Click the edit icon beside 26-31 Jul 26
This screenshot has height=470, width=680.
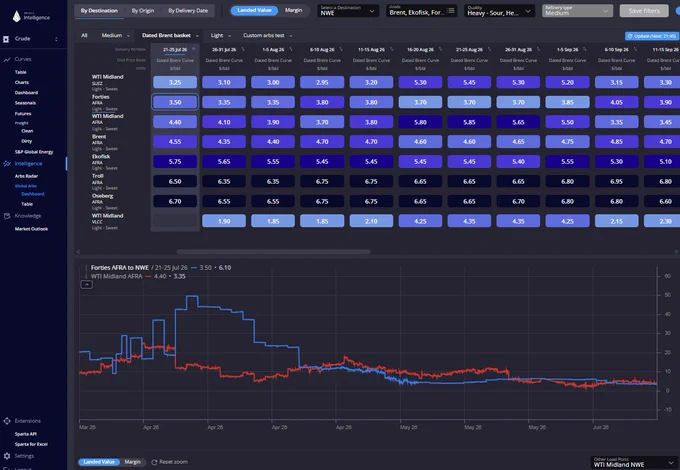(242, 49)
